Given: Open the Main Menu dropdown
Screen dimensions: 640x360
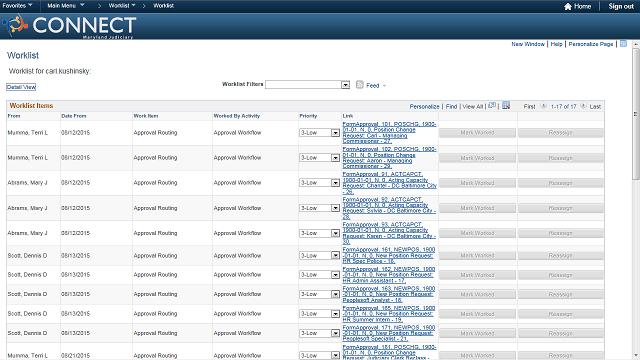Looking at the screenshot, I should coord(66,6).
